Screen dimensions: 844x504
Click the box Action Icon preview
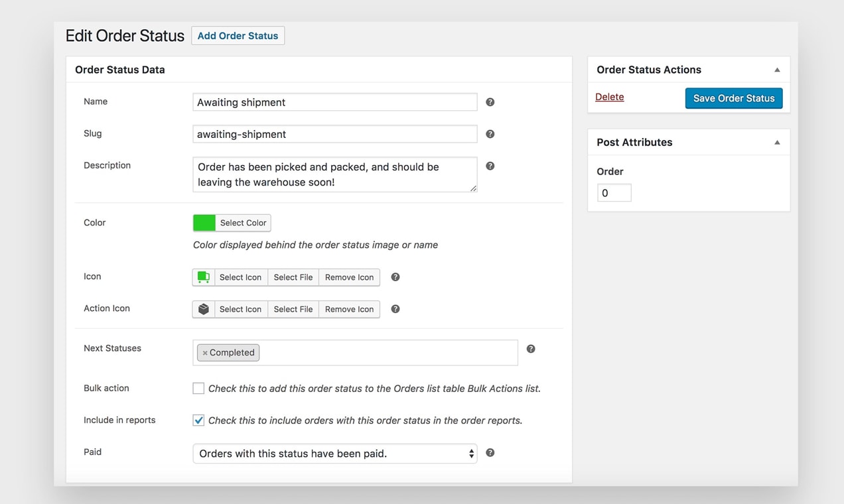point(204,309)
